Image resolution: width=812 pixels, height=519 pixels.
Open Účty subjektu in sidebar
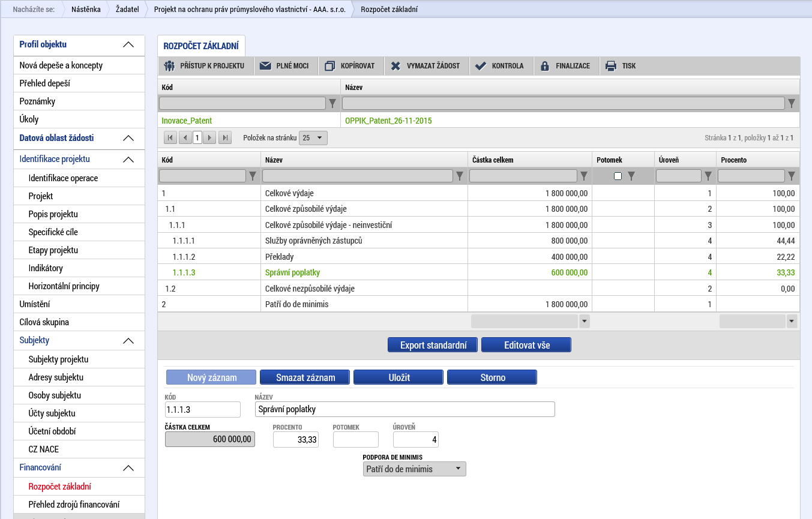tap(79, 413)
